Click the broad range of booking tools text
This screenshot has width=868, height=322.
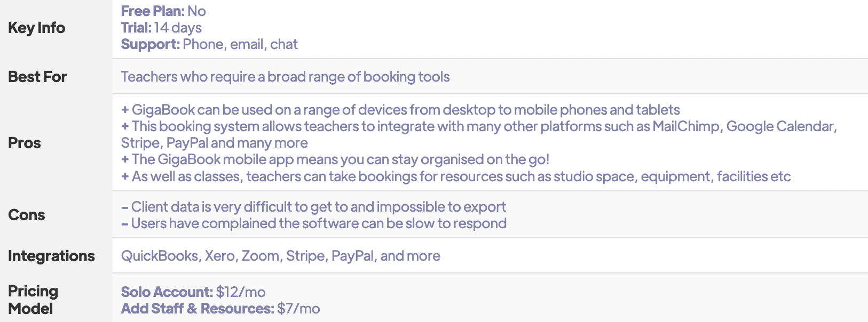[x=359, y=77]
